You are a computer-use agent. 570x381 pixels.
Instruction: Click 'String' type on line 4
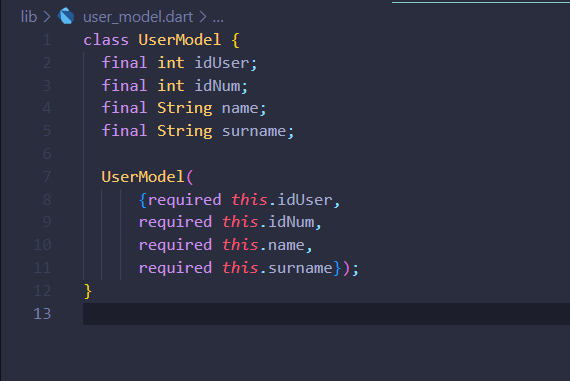tap(185, 108)
